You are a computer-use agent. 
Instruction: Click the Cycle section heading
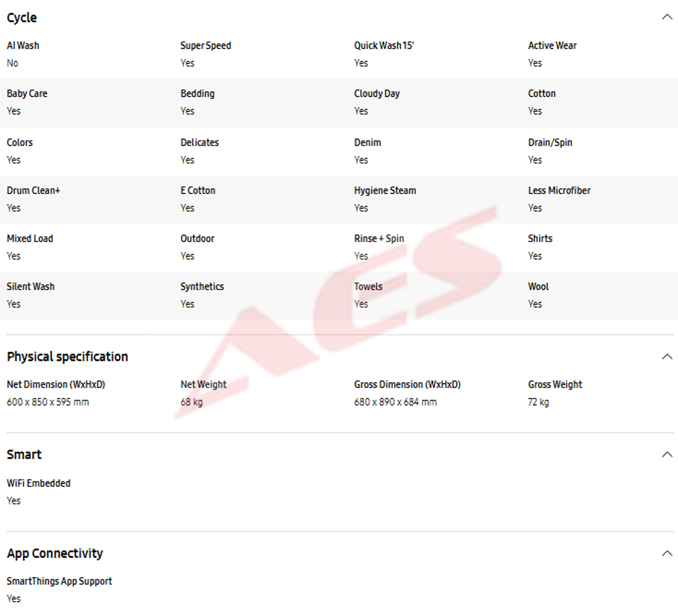pos(22,18)
